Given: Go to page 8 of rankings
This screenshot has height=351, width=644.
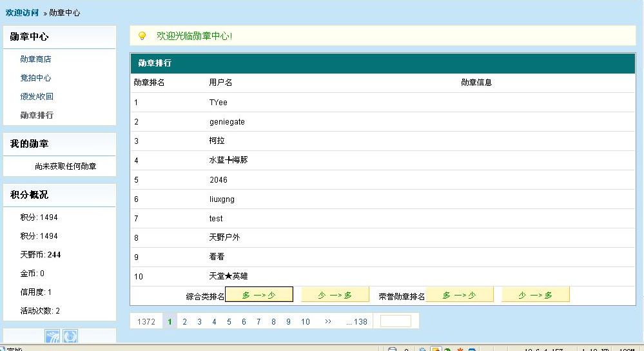Looking at the screenshot, I should (273, 321).
